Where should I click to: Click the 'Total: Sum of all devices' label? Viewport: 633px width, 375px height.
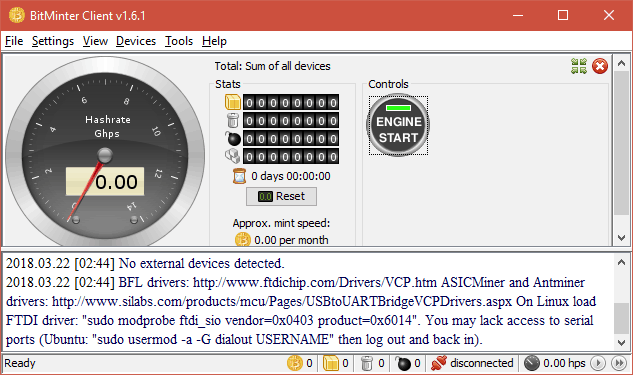tap(272, 66)
